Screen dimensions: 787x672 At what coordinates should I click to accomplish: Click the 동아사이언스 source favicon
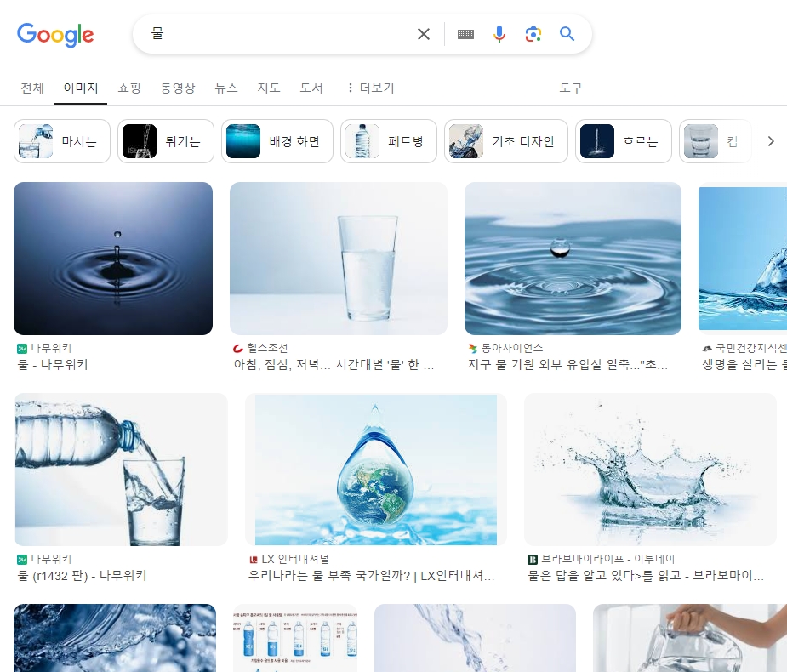pyautogui.click(x=472, y=348)
